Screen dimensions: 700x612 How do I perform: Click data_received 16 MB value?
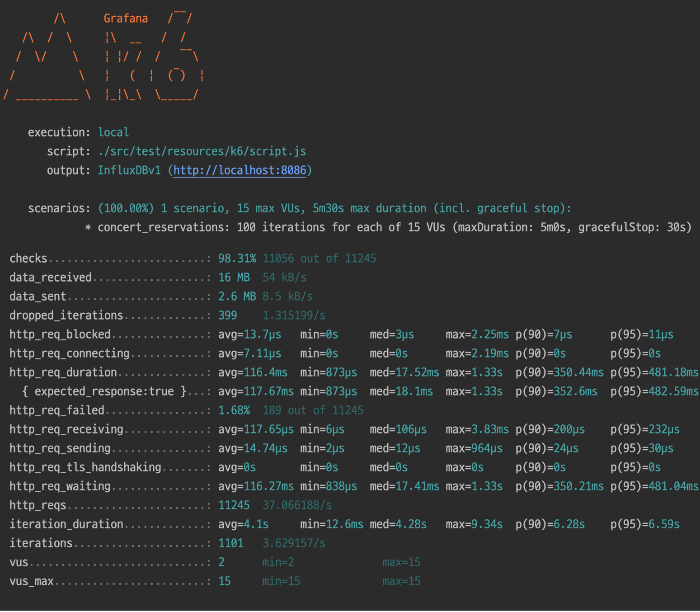pos(234,278)
